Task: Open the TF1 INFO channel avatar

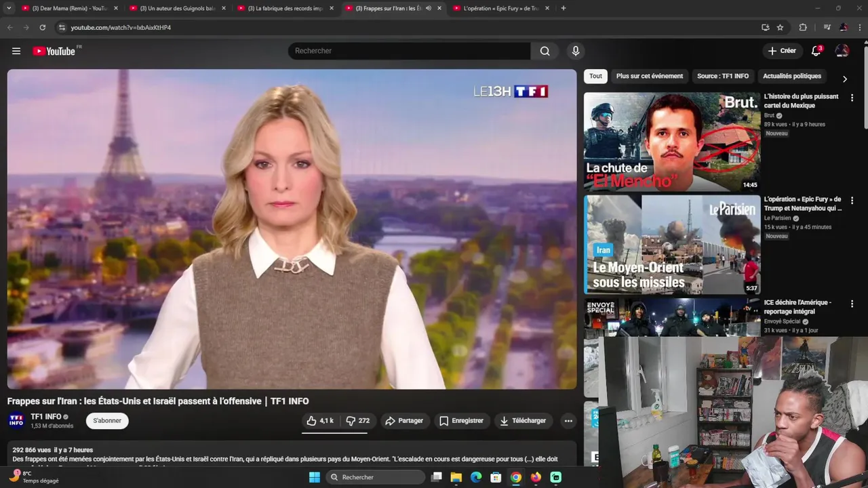Action: pos(16,421)
